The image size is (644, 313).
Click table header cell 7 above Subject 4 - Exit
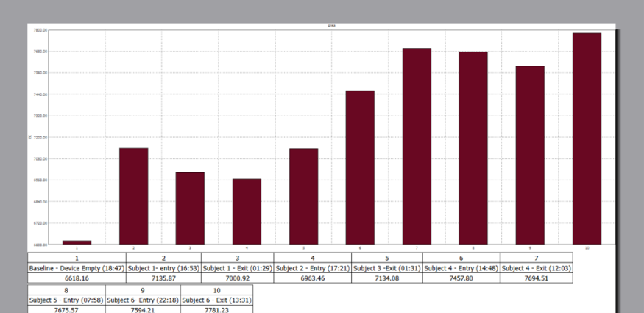pyautogui.click(x=537, y=258)
